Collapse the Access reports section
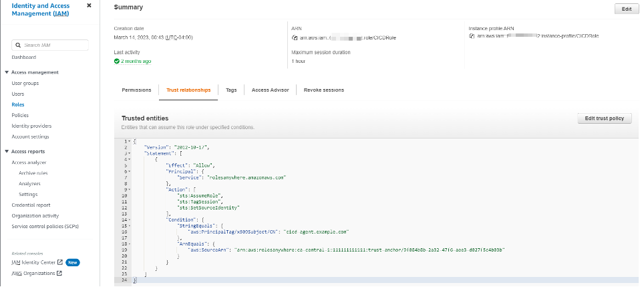 coord(7,152)
